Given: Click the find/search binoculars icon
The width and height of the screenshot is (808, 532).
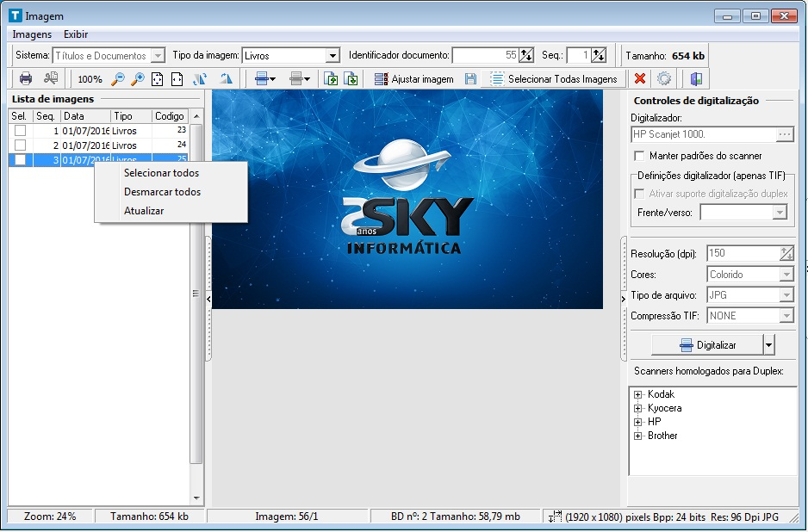Looking at the screenshot, I should coord(51,79).
